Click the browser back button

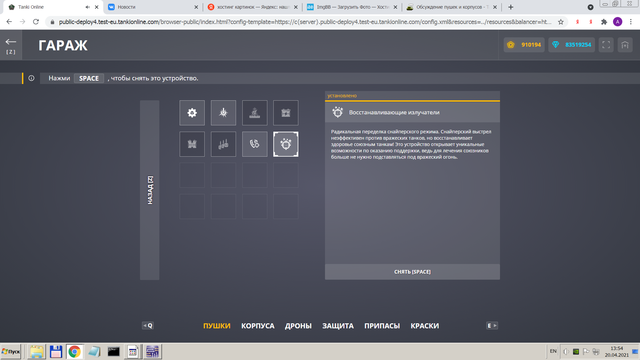pyautogui.click(x=9, y=22)
